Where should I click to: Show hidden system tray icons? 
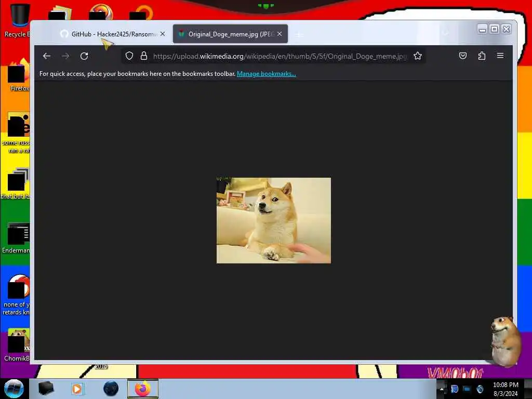click(x=442, y=389)
